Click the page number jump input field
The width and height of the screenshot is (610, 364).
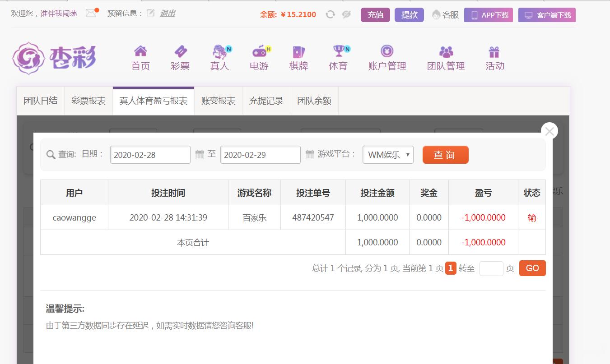pyautogui.click(x=491, y=268)
